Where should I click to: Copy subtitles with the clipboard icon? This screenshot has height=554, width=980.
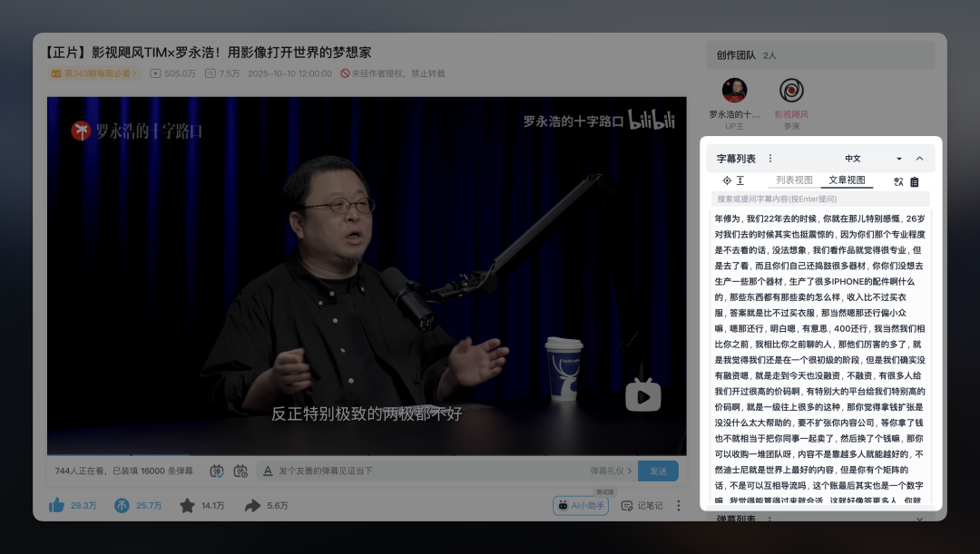click(915, 181)
